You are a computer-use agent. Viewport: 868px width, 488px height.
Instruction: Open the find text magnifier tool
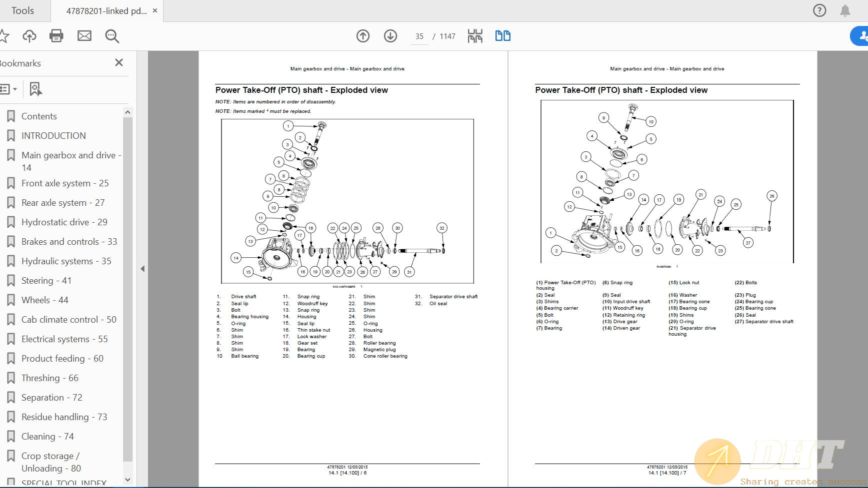pos(112,36)
